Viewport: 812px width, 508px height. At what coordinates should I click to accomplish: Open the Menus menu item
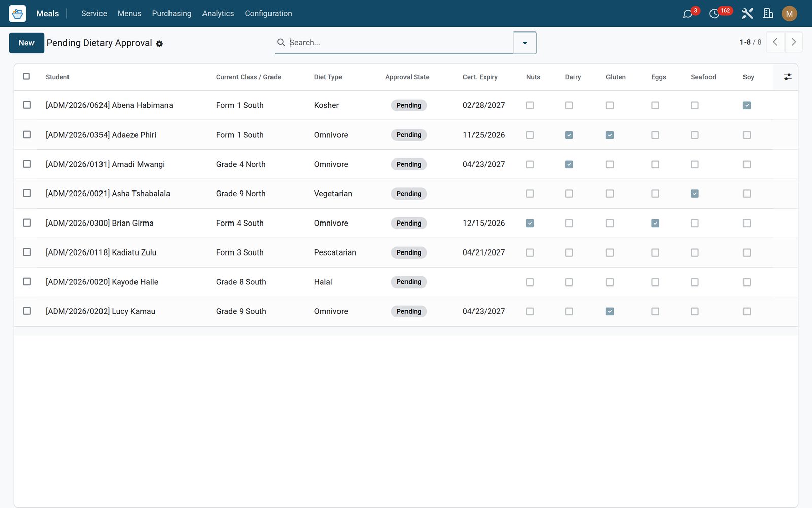pyautogui.click(x=129, y=13)
